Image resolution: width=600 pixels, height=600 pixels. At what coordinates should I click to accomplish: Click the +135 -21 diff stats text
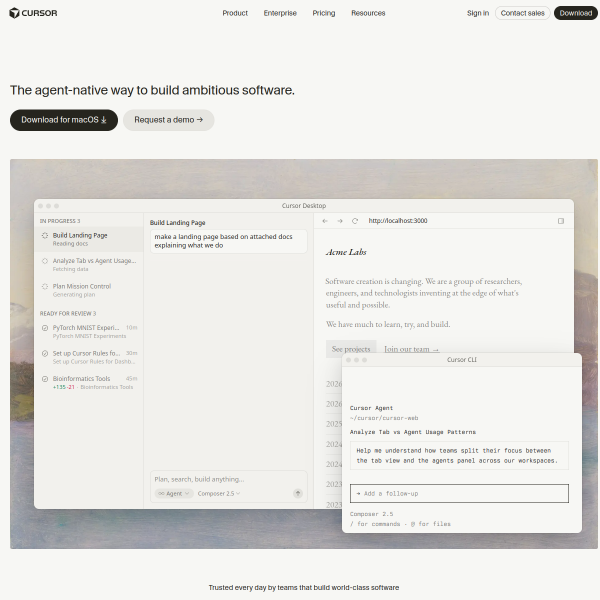[x=64, y=387]
